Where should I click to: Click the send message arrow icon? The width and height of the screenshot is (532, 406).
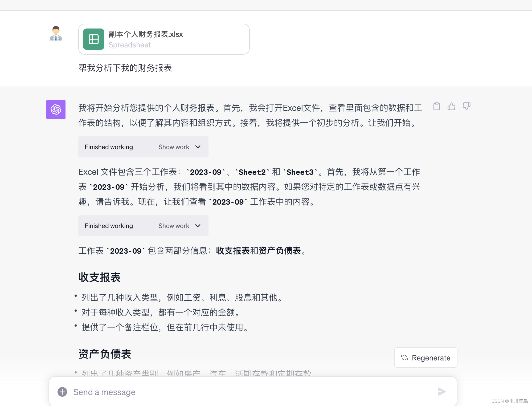[442, 392]
